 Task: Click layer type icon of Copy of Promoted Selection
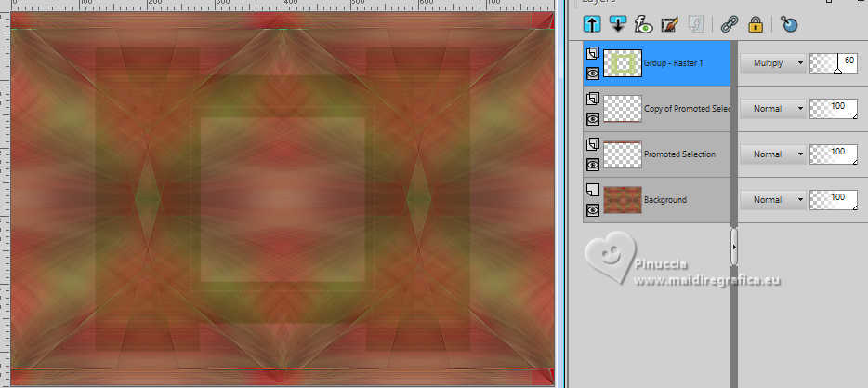[x=592, y=99]
